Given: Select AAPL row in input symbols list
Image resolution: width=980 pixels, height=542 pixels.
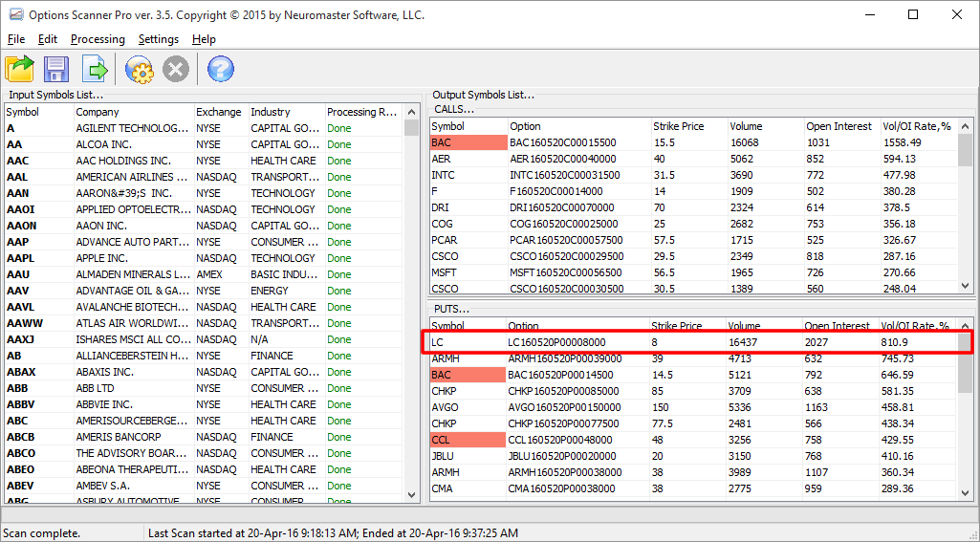Looking at the screenshot, I should click(203, 258).
